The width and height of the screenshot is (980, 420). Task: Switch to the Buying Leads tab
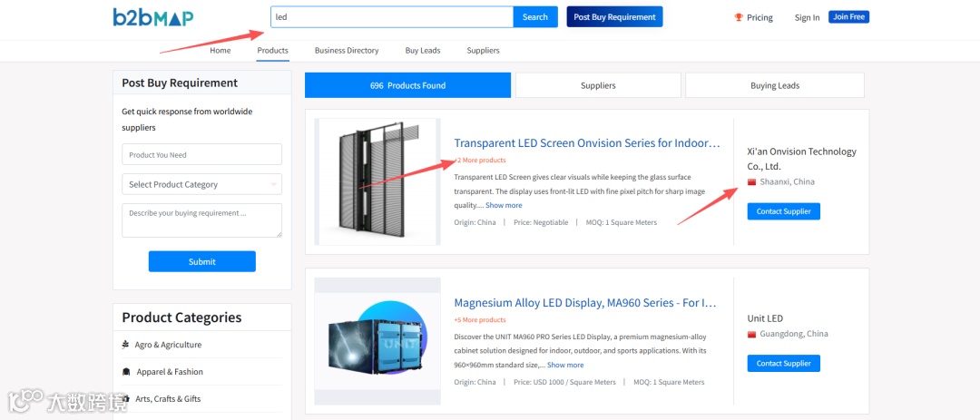tap(775, 85)
